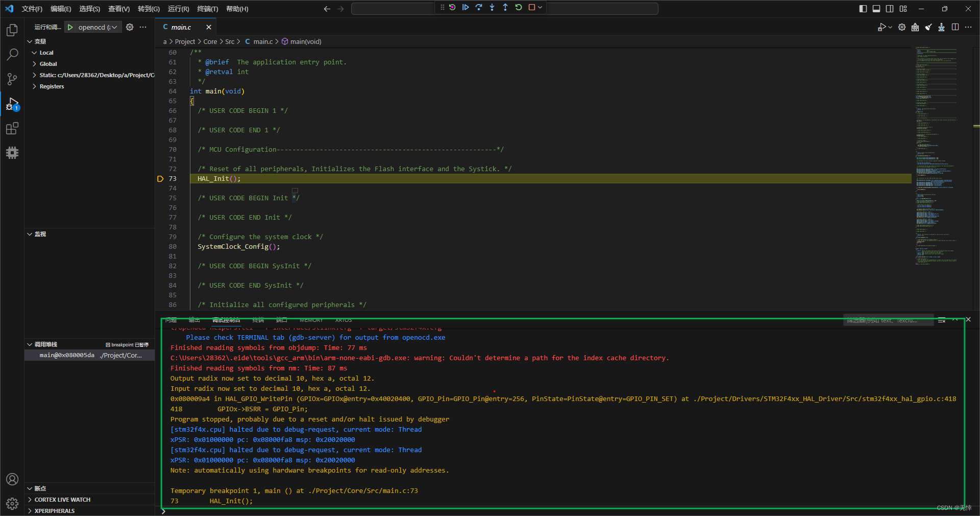Select the main@0x080005da call stack frame
The width and height of the screenshot is (980, 516).
(x=90, y=355)
